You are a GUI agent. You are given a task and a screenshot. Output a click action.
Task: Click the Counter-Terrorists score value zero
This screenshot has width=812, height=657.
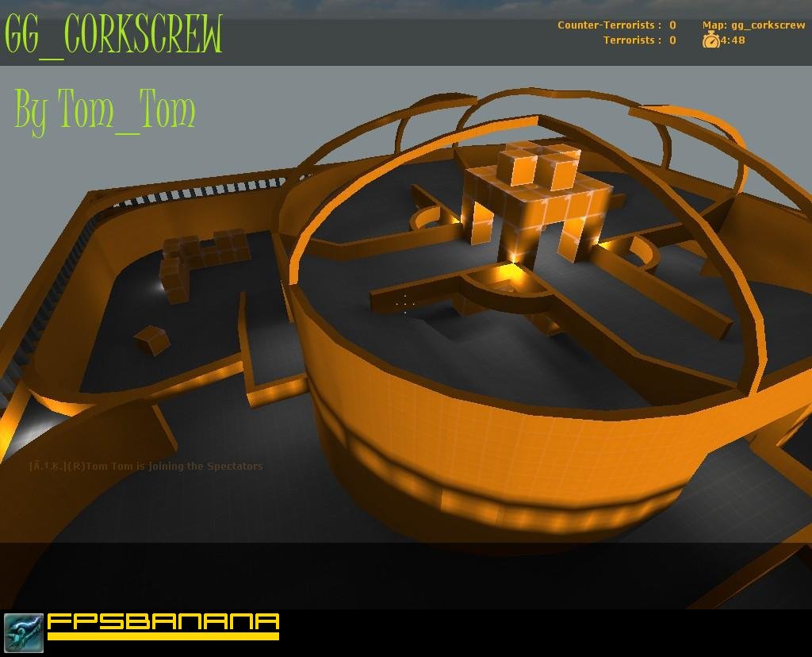point(672,25)
